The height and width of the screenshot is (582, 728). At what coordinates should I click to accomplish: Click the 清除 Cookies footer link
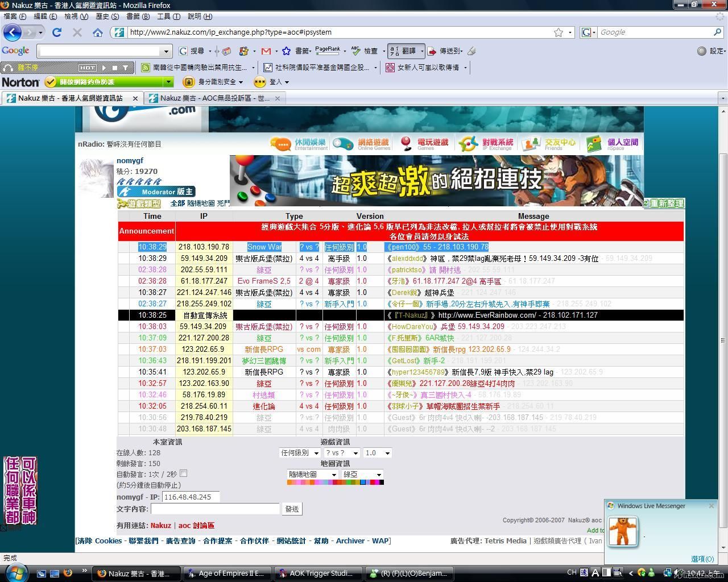pyautogui.click(x=100, y=541)
